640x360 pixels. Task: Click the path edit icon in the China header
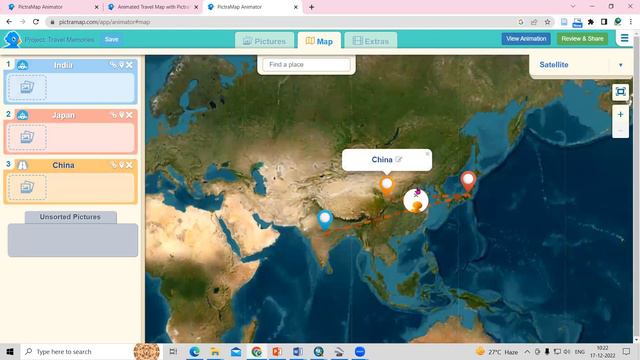tap(113, 165)
